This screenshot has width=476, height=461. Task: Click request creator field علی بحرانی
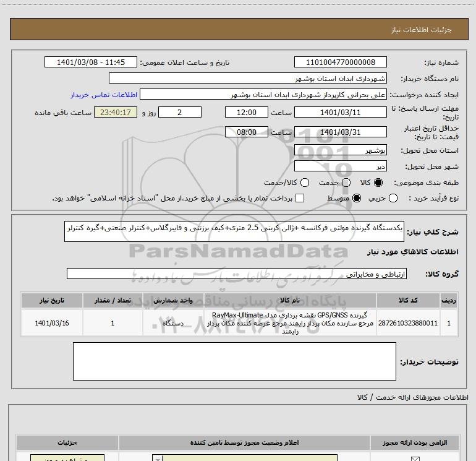(263, 94)
